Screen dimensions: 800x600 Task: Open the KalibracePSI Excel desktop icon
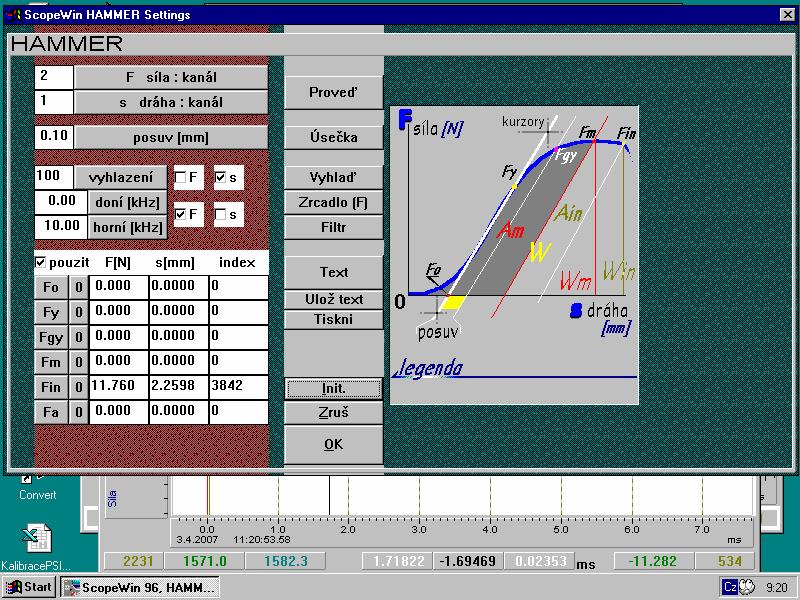36,547
